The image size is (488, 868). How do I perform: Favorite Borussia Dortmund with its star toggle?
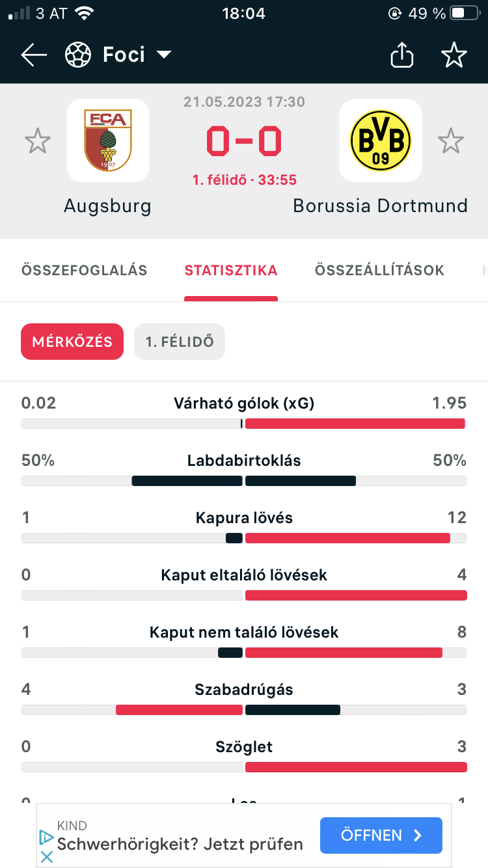click(450, 141)
